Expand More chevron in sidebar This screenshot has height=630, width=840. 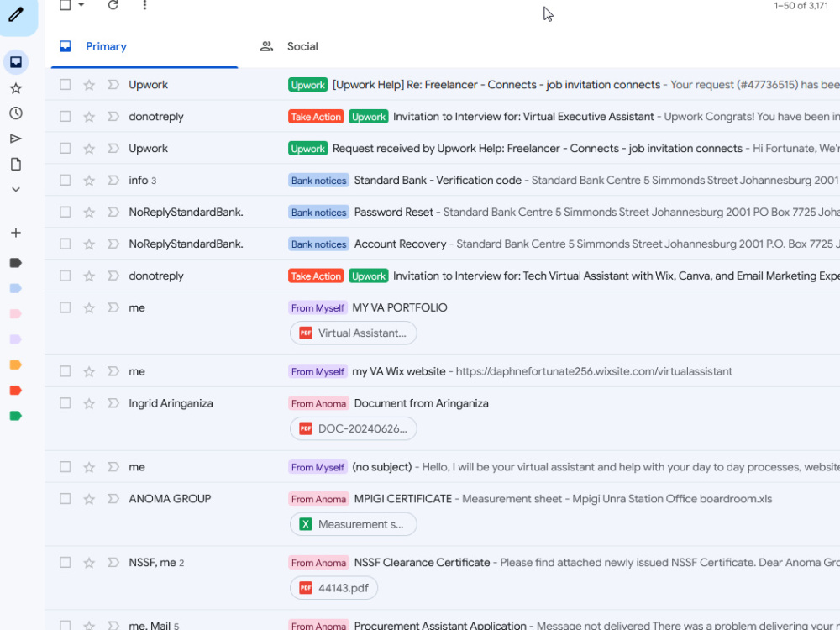tap(16, 190)
